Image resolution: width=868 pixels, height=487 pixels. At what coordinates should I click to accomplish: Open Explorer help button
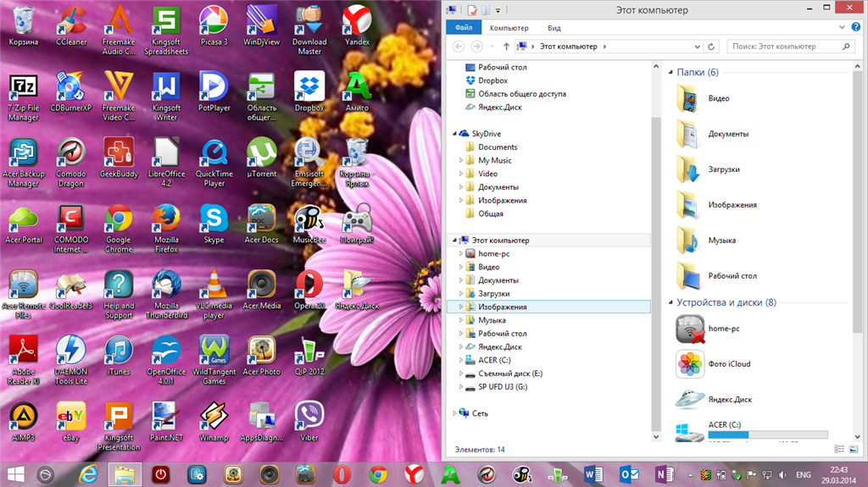point(856,26)
